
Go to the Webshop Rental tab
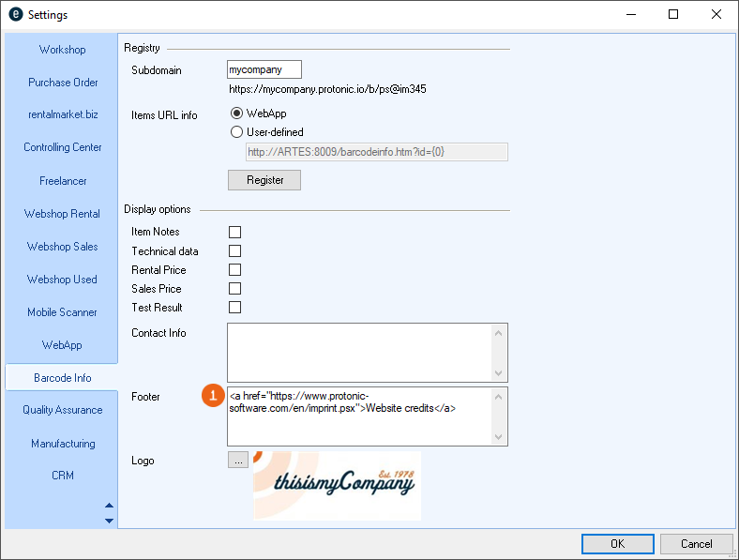[x=62, y=214]
